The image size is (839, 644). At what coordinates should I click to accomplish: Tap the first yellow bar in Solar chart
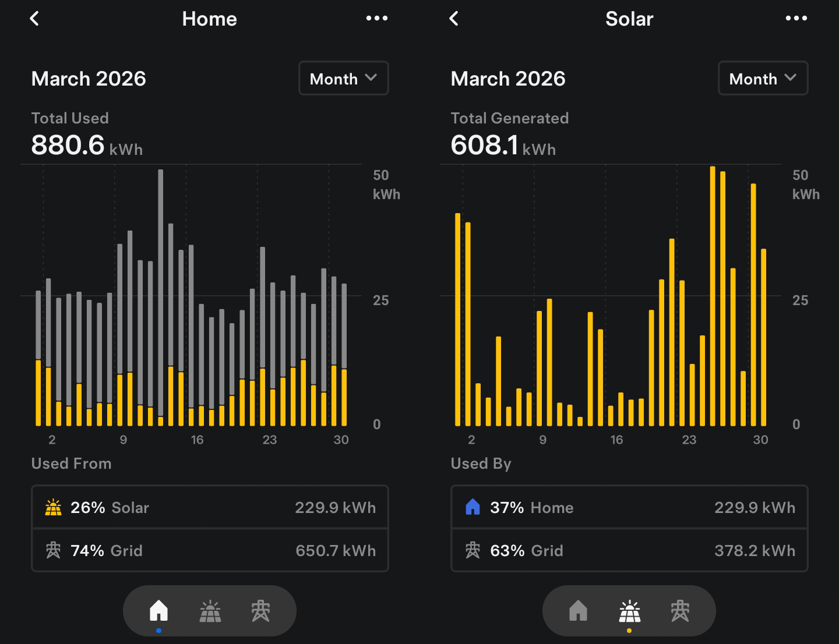[458, 320]
